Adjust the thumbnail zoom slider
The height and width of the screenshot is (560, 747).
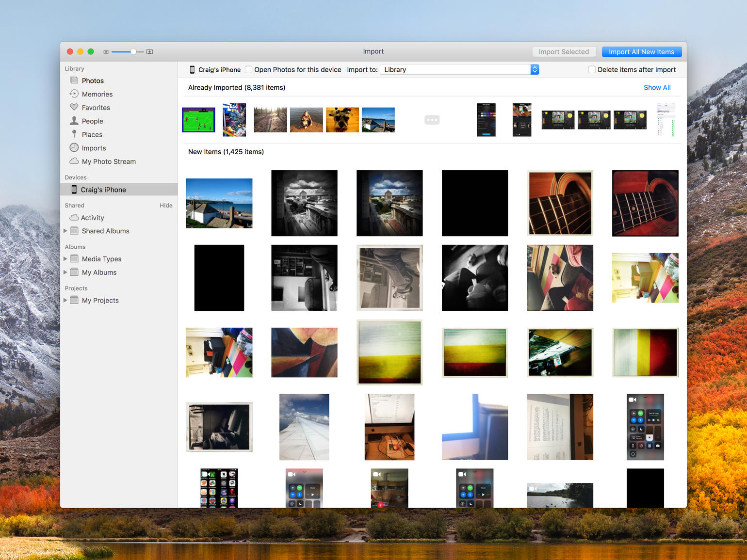133,52
